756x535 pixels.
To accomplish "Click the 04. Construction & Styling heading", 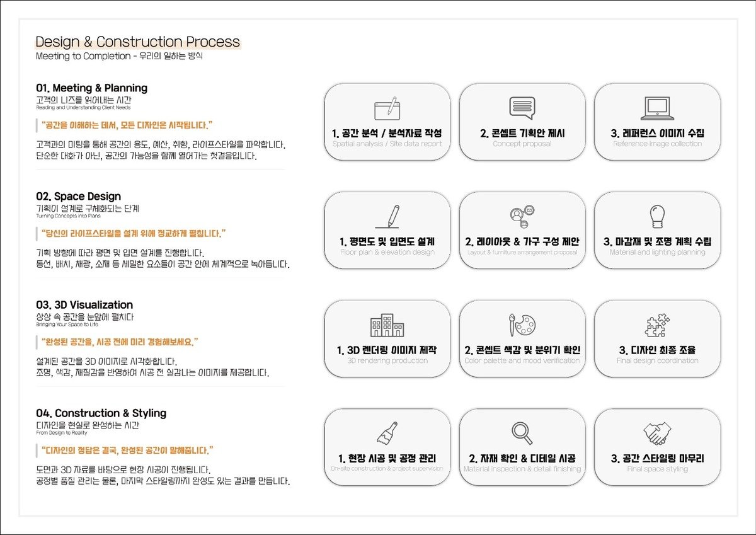I will pyautogui.click(x=101, y=413).
